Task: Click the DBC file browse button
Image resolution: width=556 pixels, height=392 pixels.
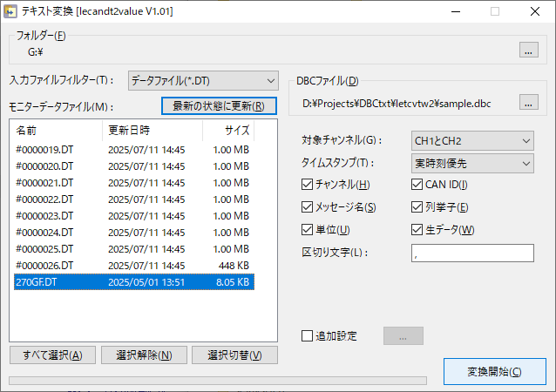Action: pos(528,104)
